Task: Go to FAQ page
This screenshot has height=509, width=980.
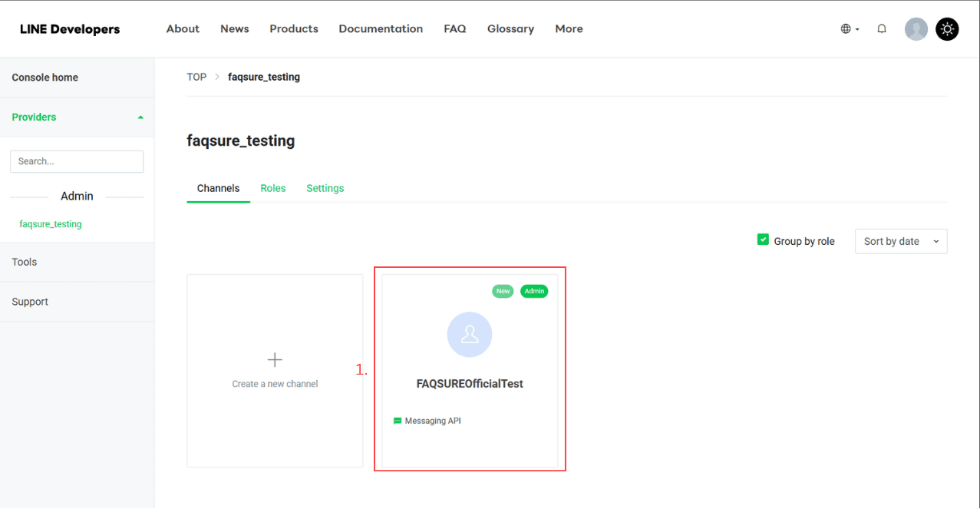Action: click(455, 29)
